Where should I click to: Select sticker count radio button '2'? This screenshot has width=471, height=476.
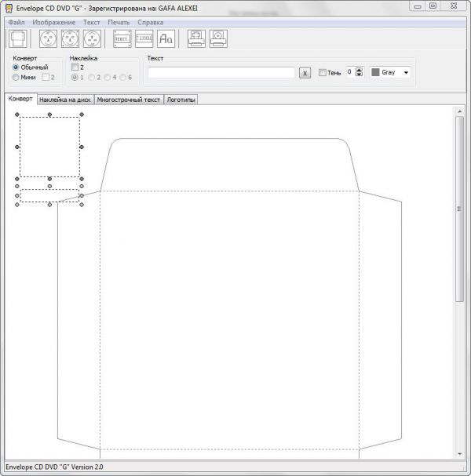point(91,78)
